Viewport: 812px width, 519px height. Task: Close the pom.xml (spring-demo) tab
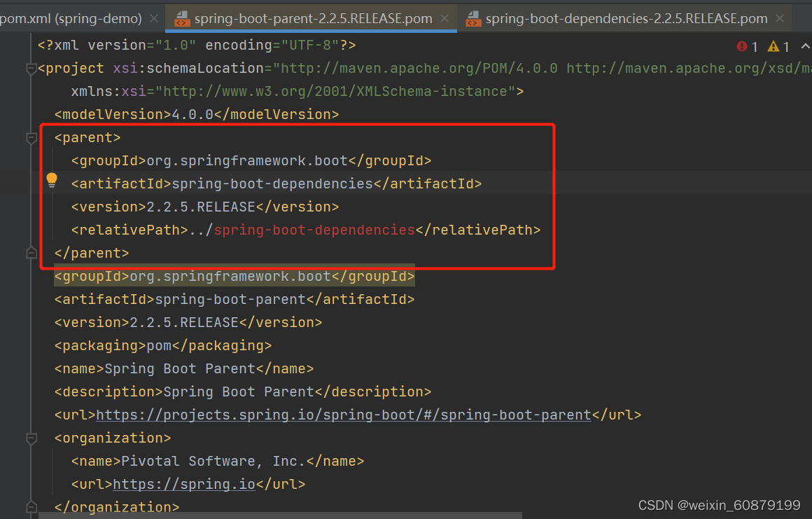tap(153, 18)
